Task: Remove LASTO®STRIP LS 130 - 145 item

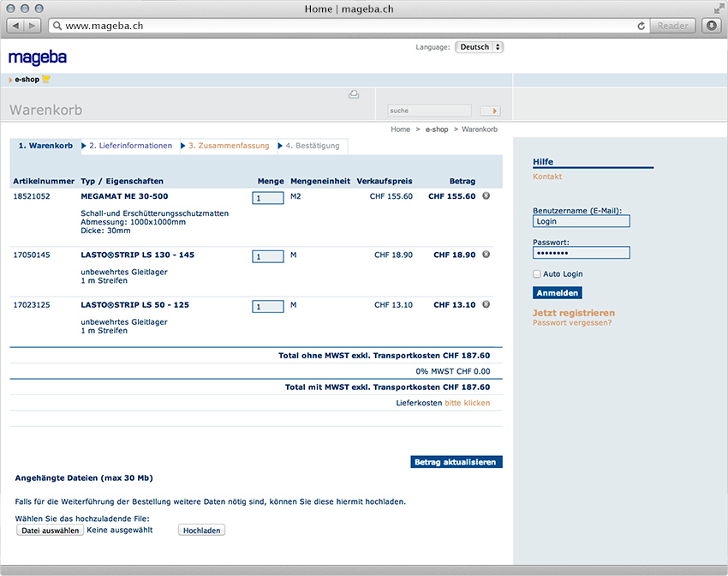Action: [486, 255]
